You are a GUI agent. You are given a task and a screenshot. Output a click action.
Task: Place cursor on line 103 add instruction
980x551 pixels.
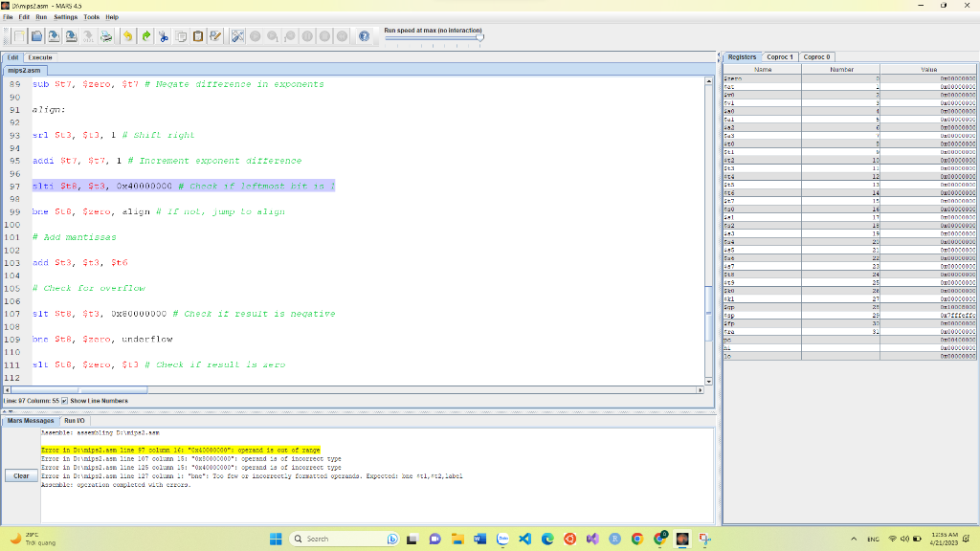(80, 263)
